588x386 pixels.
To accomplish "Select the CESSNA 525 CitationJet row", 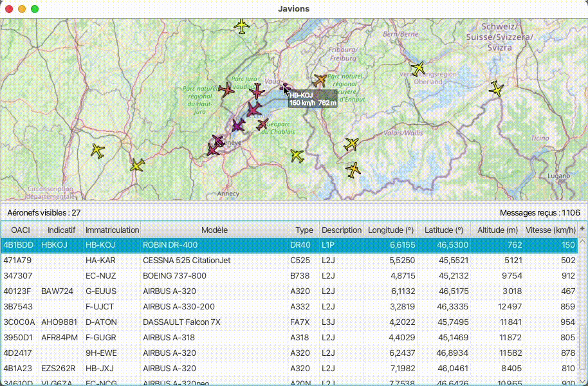I will coord(289,261).
